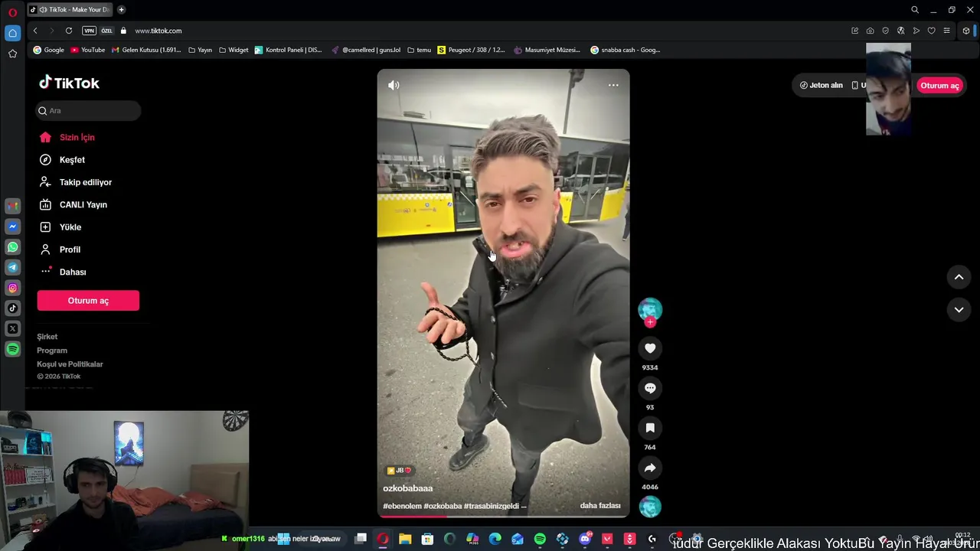Open the YouTube bookmark
This screenshot has height=551, width=980.
coord(88,50)
